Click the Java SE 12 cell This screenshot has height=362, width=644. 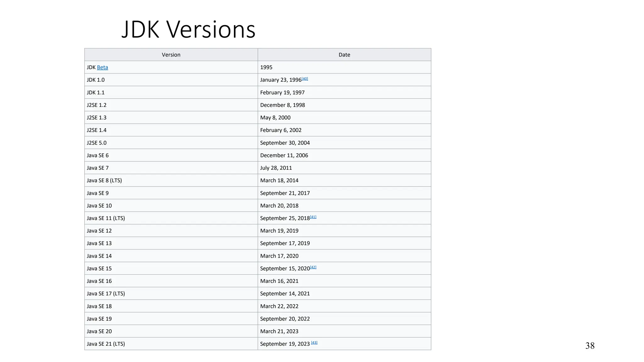coord(171,231)
